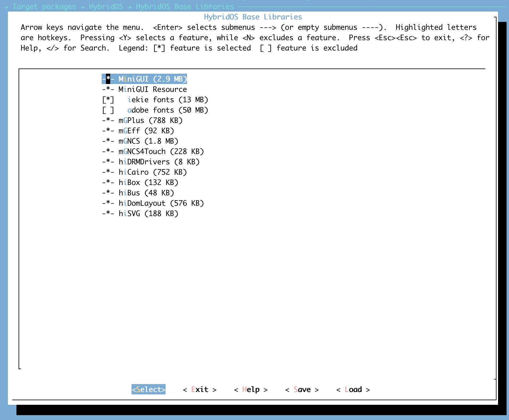Select the mGPlus (788 KB) entry

142,120
